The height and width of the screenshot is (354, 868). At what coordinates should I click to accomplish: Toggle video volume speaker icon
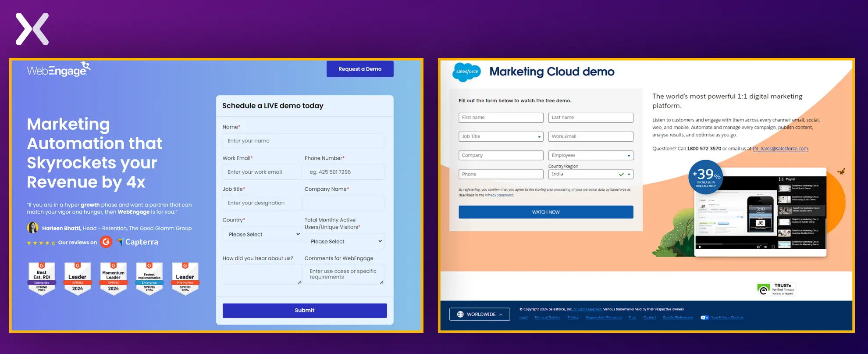pos(766,247)
